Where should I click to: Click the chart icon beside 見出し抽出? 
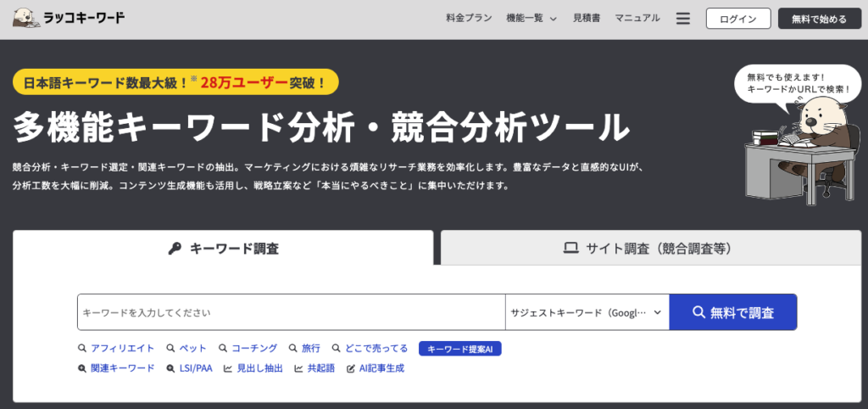[228, 369]
